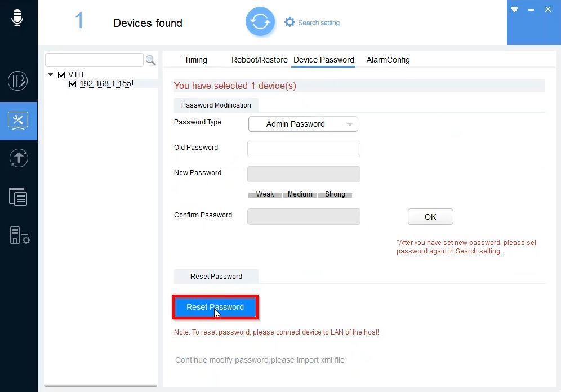The height and width of the screenshot is (392, 561).
Task: Open the Modify IP sidebar icon
Action: 18,81
